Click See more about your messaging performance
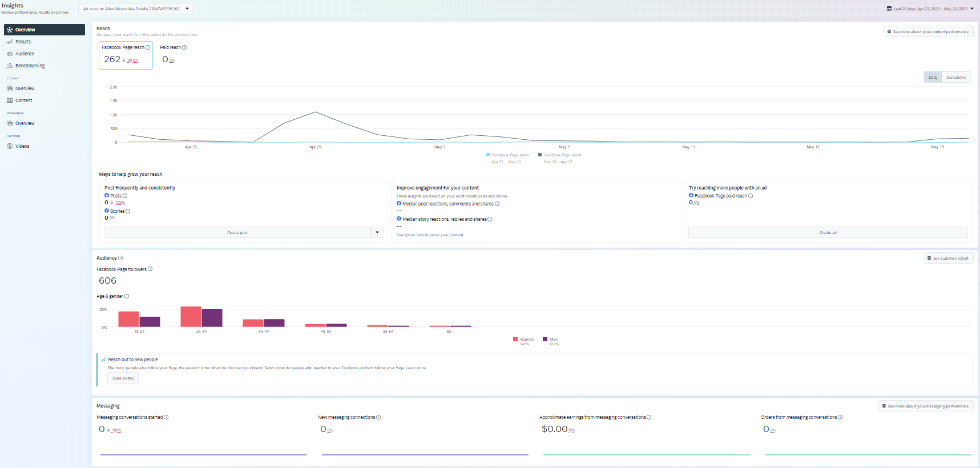The image size is (980, 468). (925, 406)
